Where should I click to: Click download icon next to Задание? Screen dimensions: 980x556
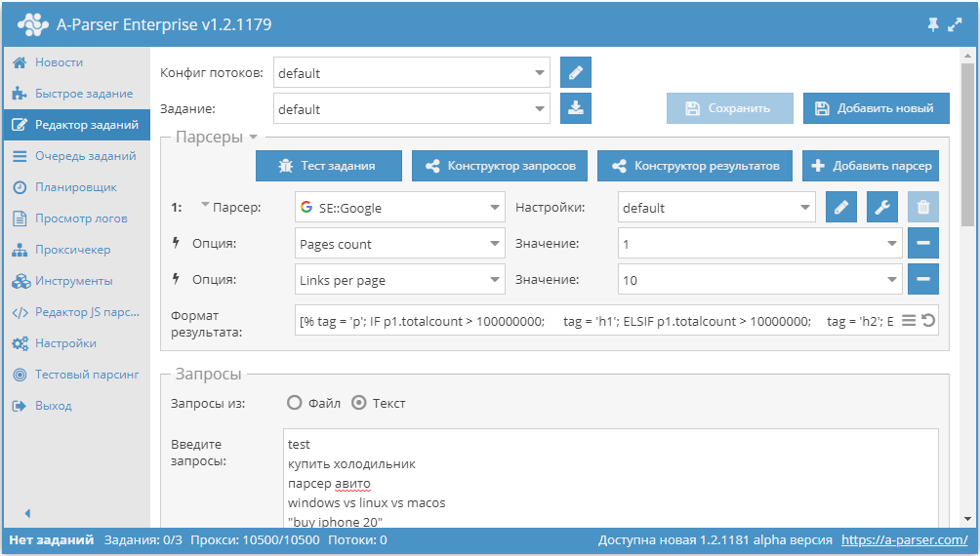[x=576, y=108]
